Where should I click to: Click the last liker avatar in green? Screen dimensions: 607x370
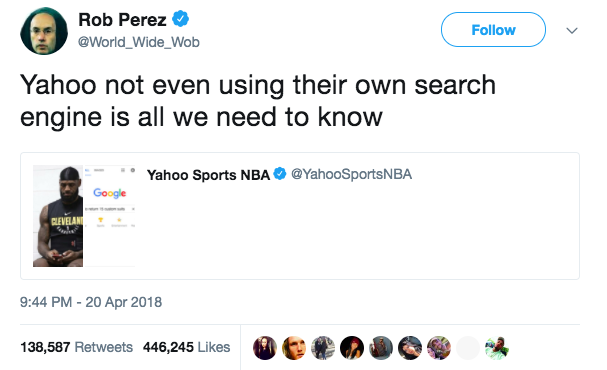tap(497, 348)
